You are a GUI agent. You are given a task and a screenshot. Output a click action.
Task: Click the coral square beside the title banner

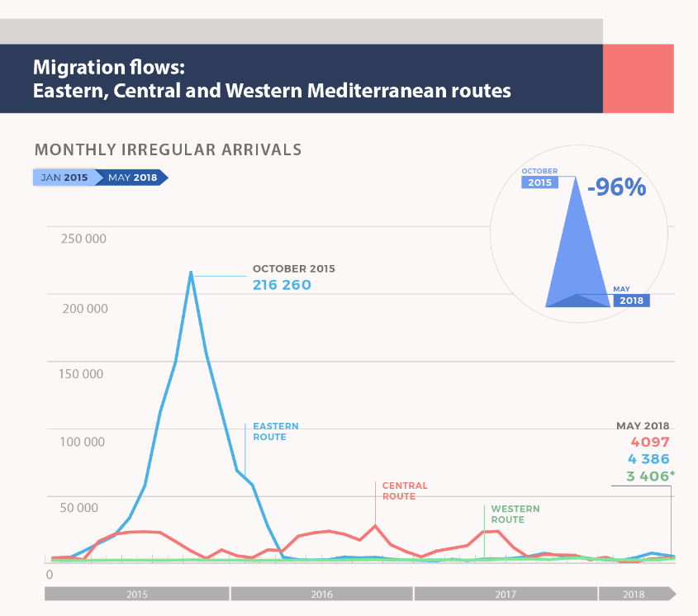(x=638, y=78)
